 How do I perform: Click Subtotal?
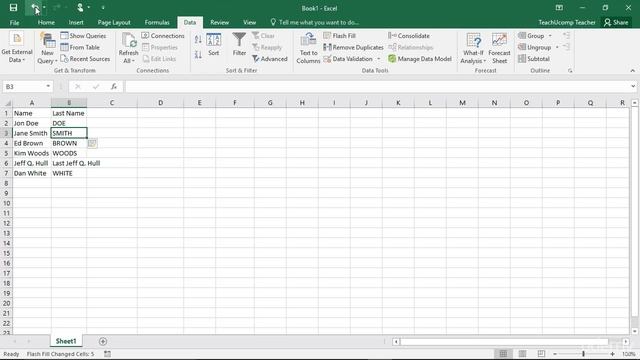pos(534,59)
